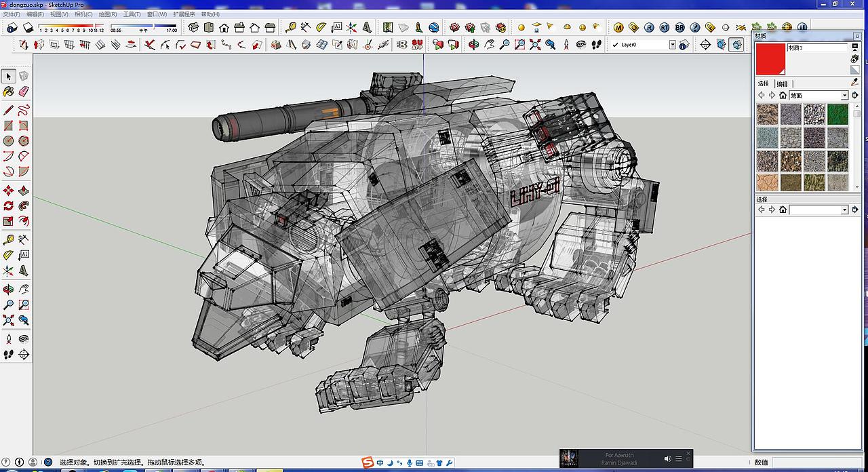Screen dimensions: 868x472
Task: Select the Polygon drawing tool
Action: pos(24,141)
